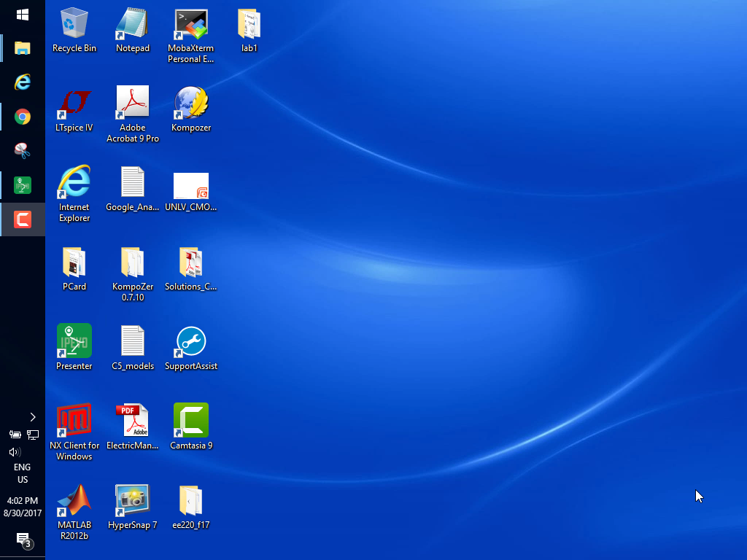The image size is (747, 560).
Task: Launch MATLAB R2012b shortcut
Action: 74,502
